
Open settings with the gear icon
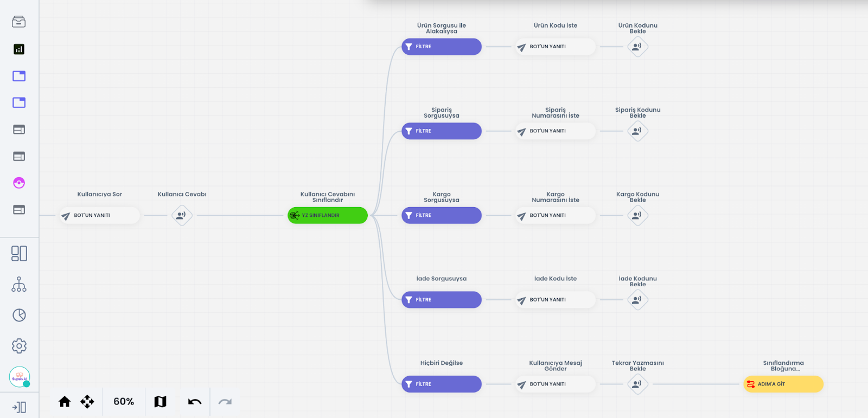pyautogui.click(x=19, y=346)
